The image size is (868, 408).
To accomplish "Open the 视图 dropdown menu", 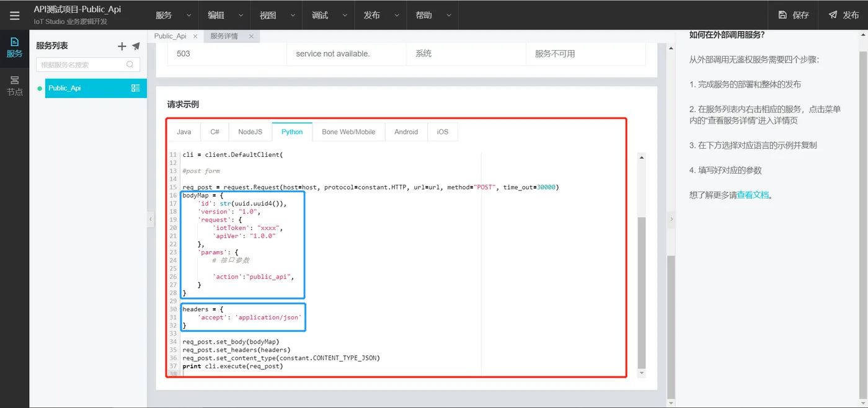I will coord(277,15).
